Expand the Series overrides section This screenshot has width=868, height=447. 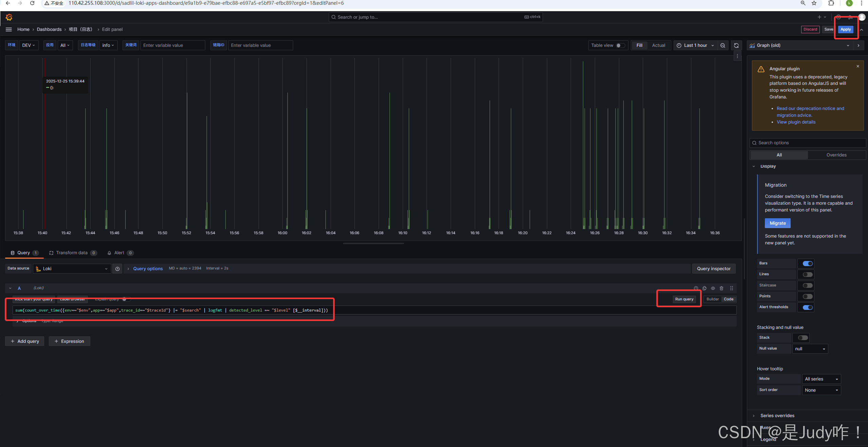coord(777,416)
